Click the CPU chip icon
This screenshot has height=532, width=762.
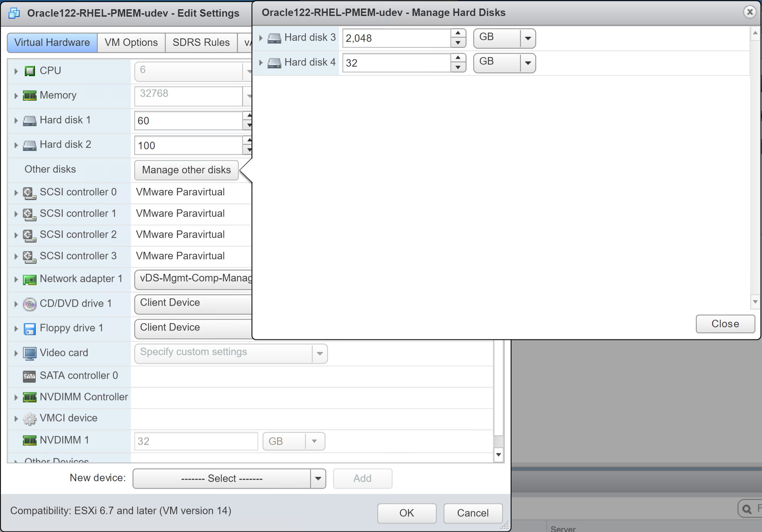tap(30, 71)
